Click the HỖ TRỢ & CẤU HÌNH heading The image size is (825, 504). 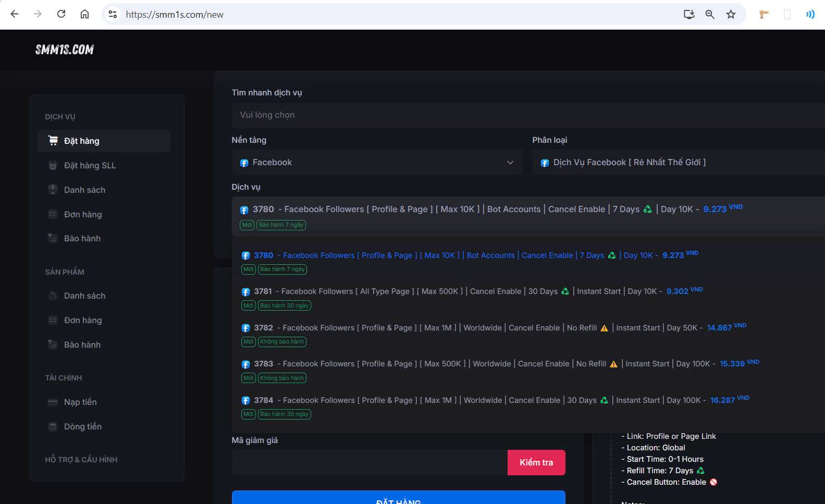tap(81, 460)
